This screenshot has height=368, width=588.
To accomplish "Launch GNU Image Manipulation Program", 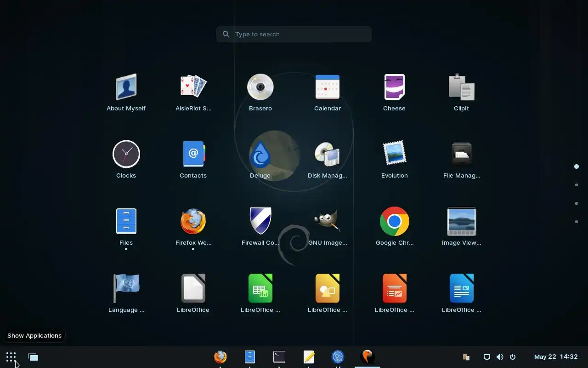I will pos(327,221).
